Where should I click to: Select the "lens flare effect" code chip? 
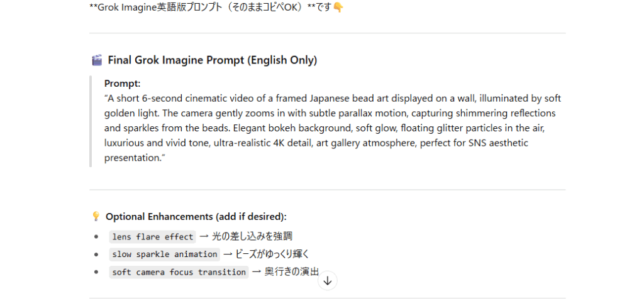153,237
